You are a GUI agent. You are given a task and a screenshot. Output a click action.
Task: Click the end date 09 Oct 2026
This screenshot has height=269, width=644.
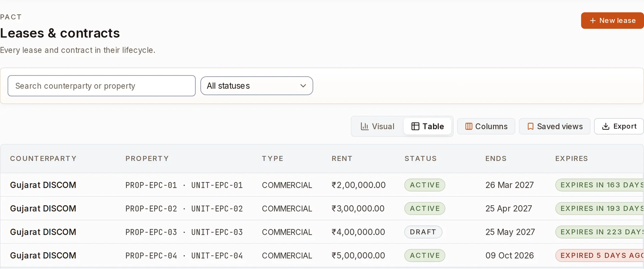509,256
